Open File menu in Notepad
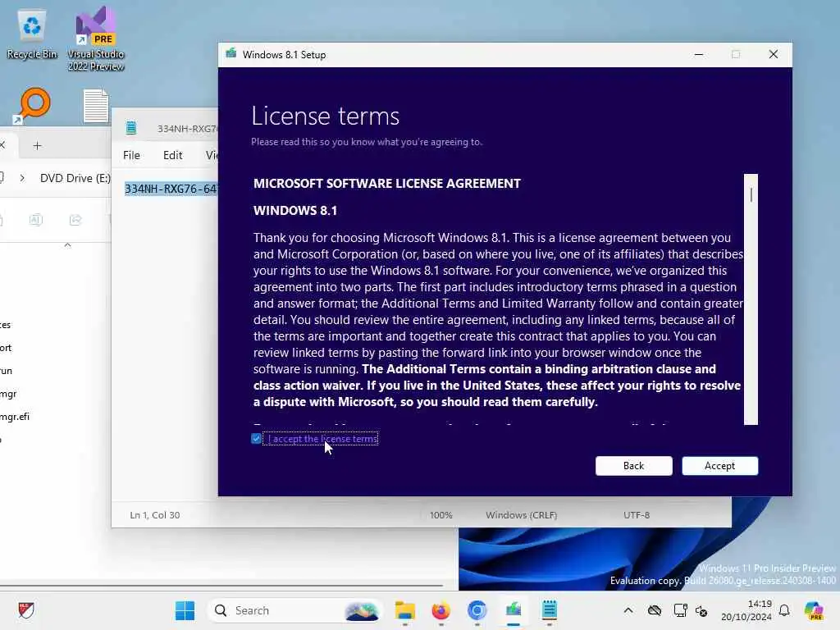840x630 pixels. pos(131,155)
